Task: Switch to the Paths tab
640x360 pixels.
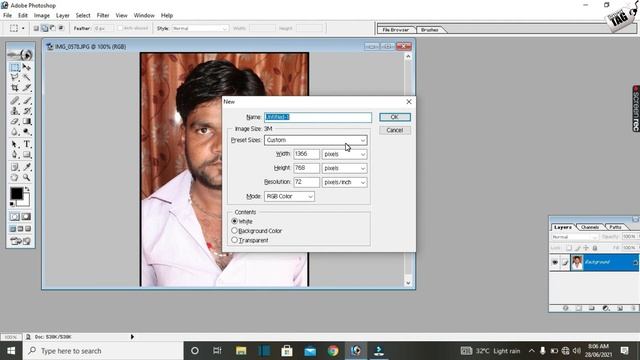Action: (x=615, y=227)
